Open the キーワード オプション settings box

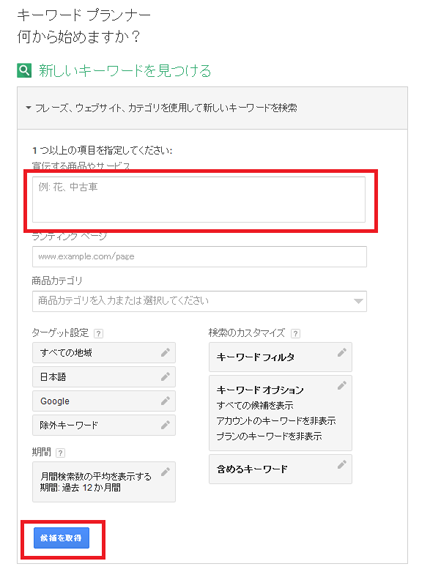point(280,413)
